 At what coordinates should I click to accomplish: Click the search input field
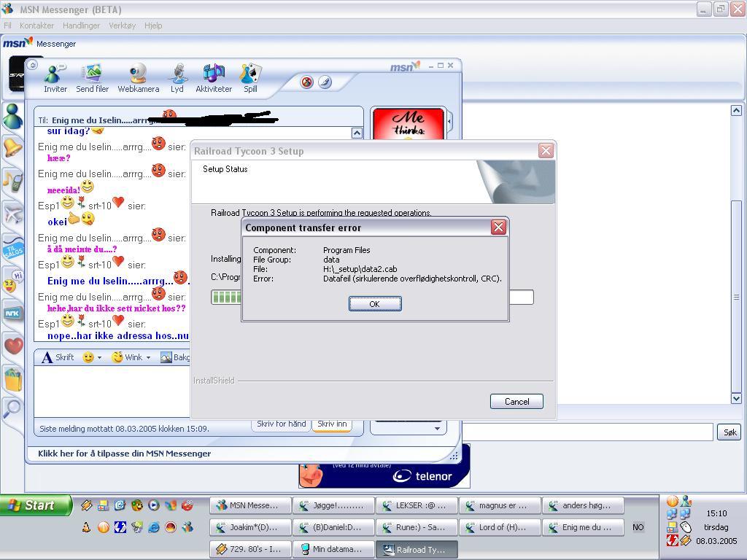587,432
